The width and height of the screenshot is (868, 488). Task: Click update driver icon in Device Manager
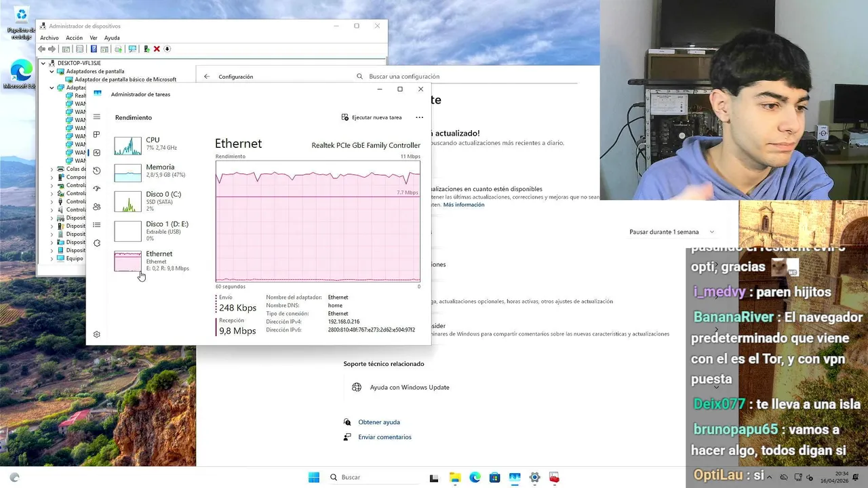(x=146, y=49)
